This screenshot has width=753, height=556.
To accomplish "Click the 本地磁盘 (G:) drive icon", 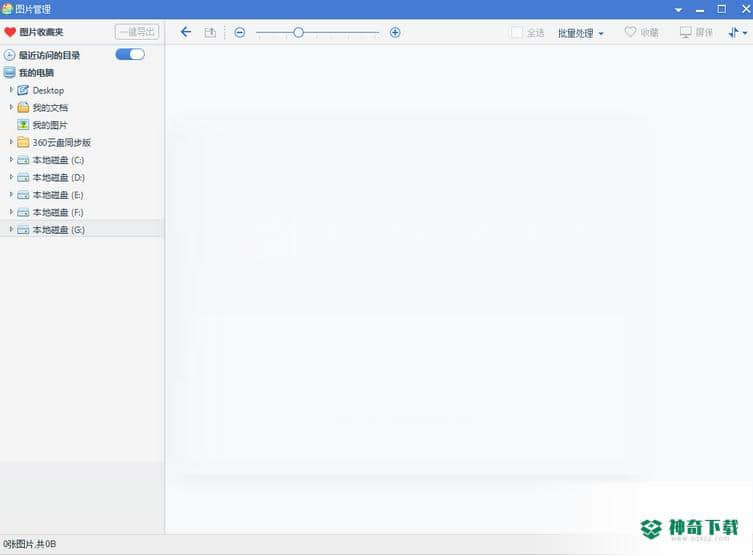I will [x=23, y=230].
